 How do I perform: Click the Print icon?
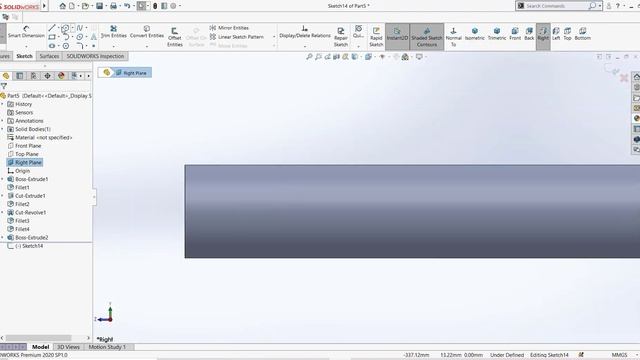[113, 6]
